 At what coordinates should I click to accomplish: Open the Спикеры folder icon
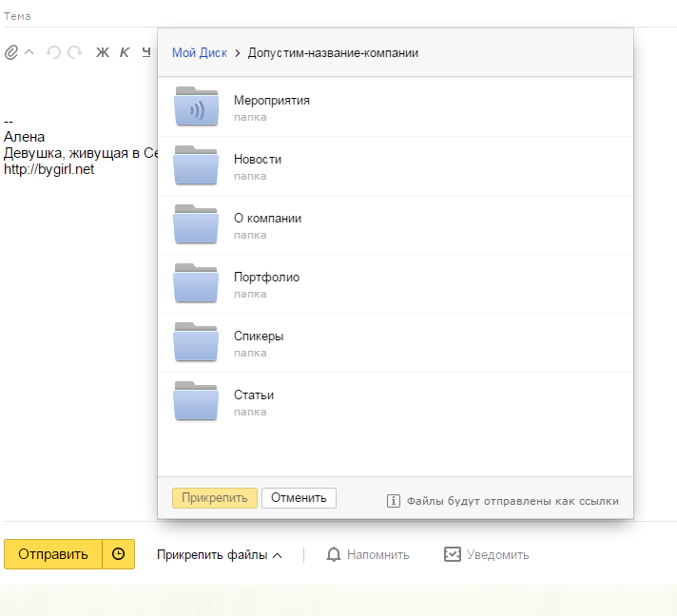(x=196, y=342)
